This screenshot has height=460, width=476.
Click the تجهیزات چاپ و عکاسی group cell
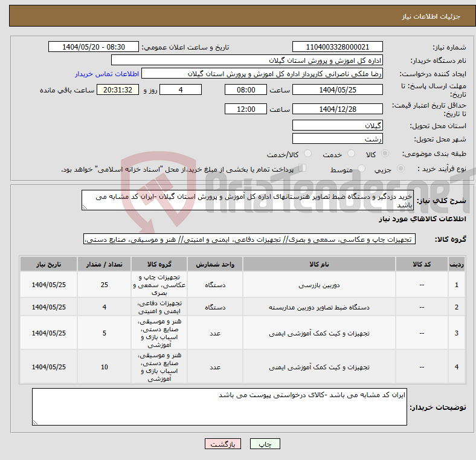point(159,285)
